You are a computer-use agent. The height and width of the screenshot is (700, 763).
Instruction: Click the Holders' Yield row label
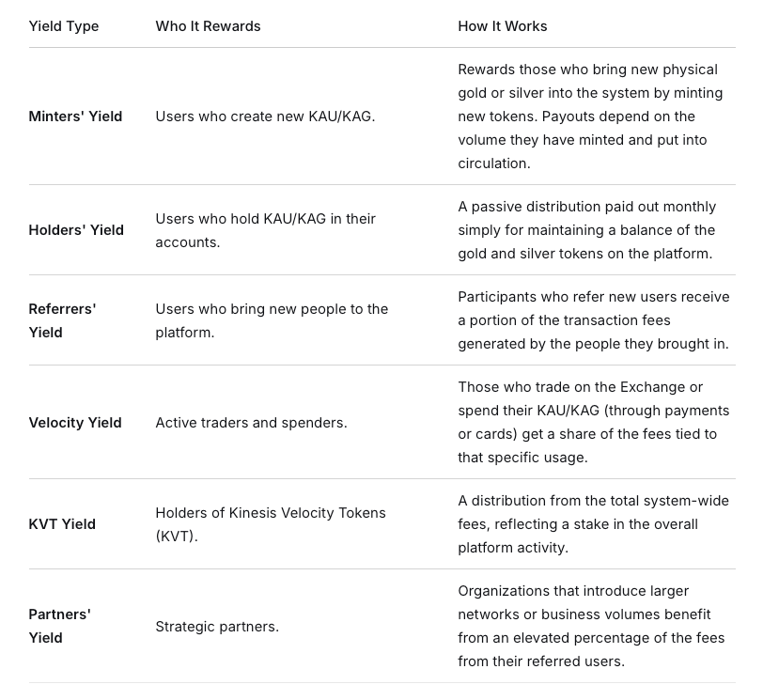[x=76, y=229]
